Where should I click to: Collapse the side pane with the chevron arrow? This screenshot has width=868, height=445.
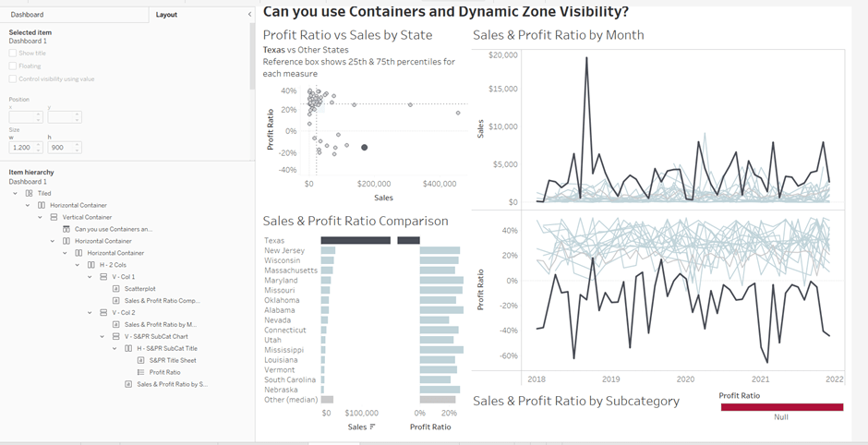click(250, 15)
